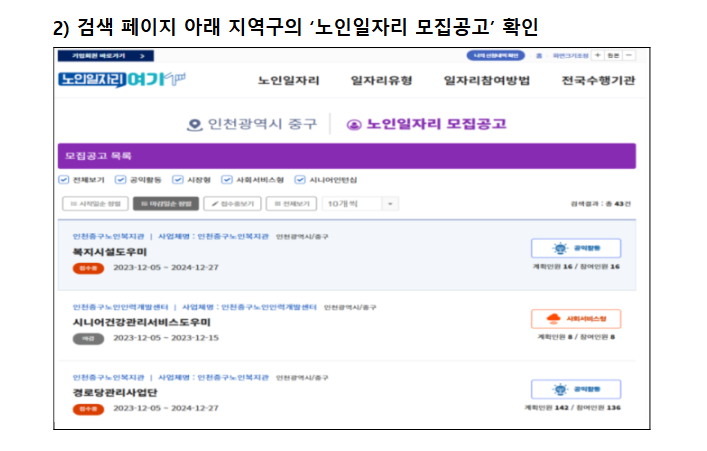Click the 마감 status badge of 시니어건강관리서비스도우미
The width and height of the screenshot is (707, 451).
[88, 338]
